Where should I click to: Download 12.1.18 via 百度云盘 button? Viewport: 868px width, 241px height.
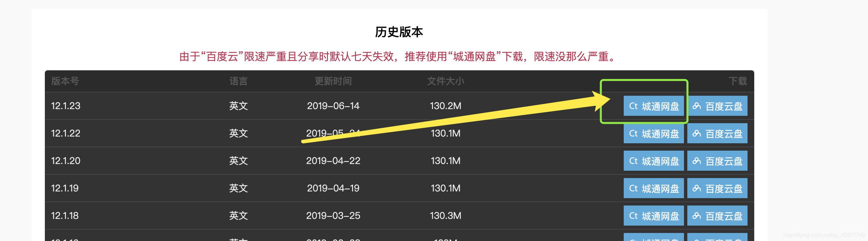point(717,216)
